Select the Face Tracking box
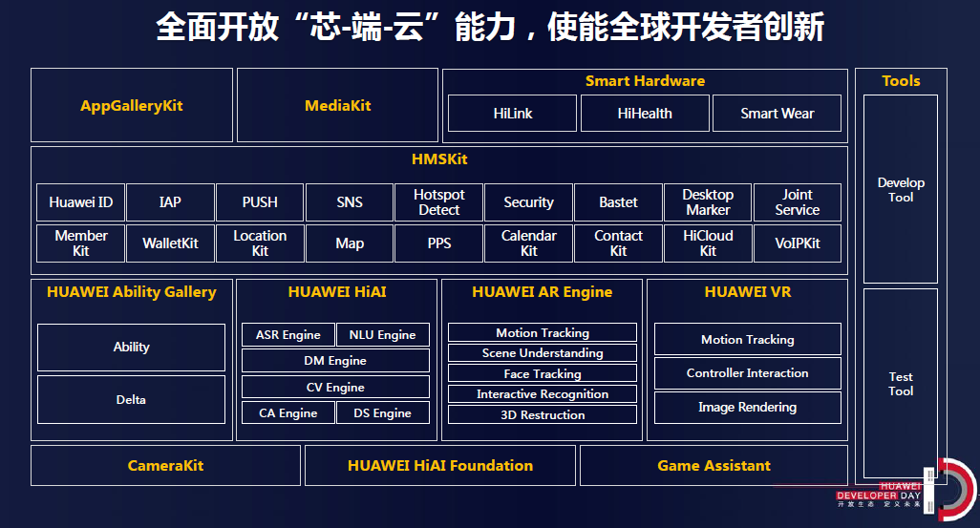The image size is (980, 528). point(543,373)
